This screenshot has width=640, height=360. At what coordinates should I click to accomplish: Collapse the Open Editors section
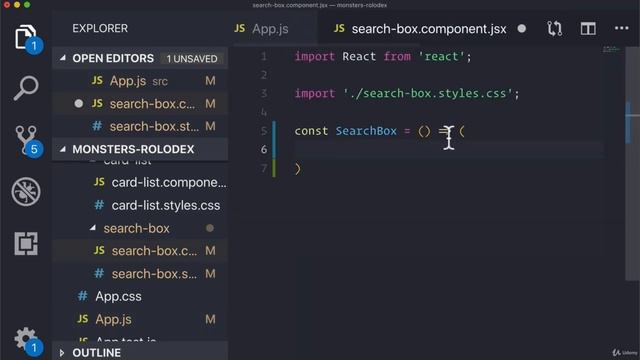tap(62, 58)
